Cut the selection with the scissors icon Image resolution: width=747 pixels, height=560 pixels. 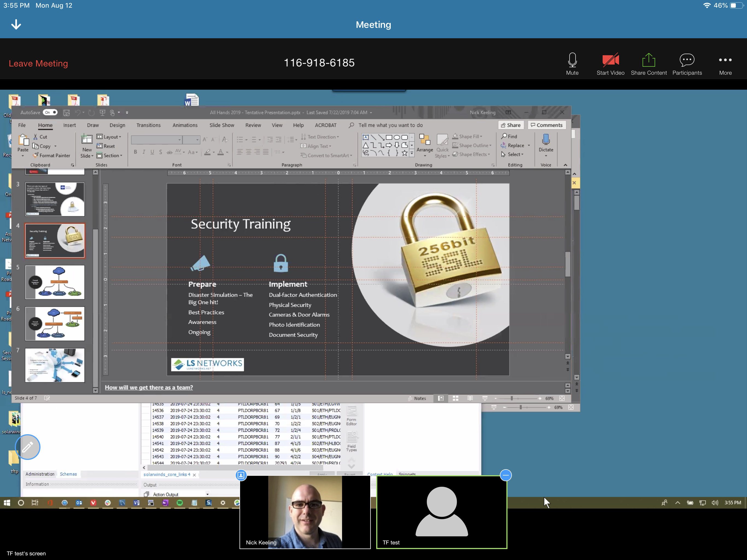coord(36,137)
